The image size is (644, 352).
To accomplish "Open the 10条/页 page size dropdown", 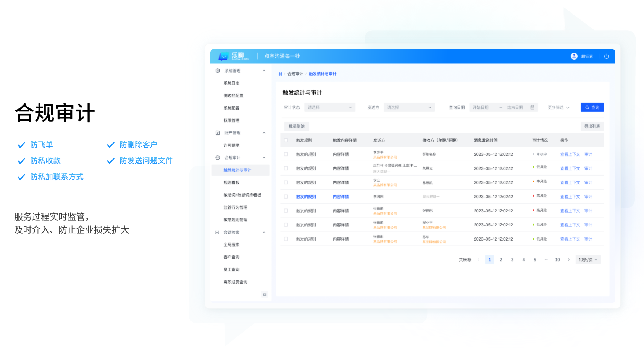I will (588, 260).
